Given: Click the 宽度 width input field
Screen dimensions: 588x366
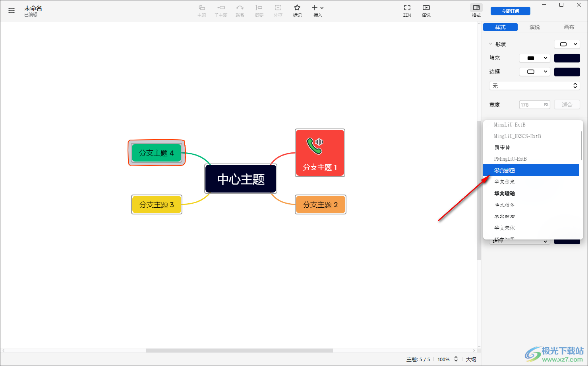Looking at the screenshot, I should point(534,105).
